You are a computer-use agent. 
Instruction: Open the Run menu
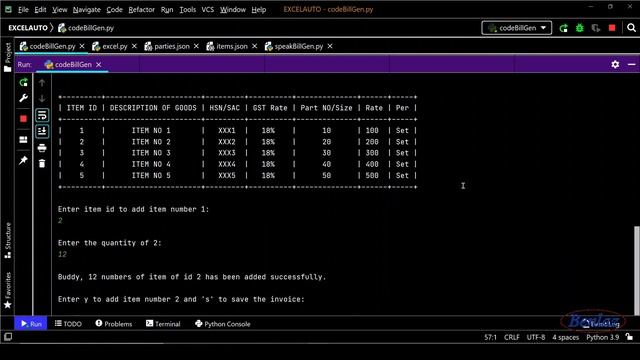pos(167,9)
